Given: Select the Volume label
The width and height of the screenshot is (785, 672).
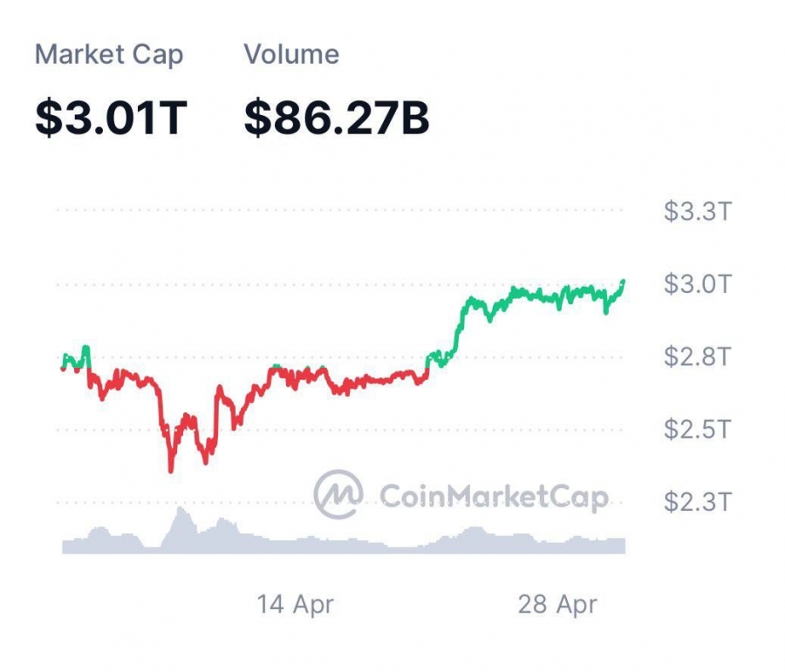Looking at the screenshot, I should point(291,54).
